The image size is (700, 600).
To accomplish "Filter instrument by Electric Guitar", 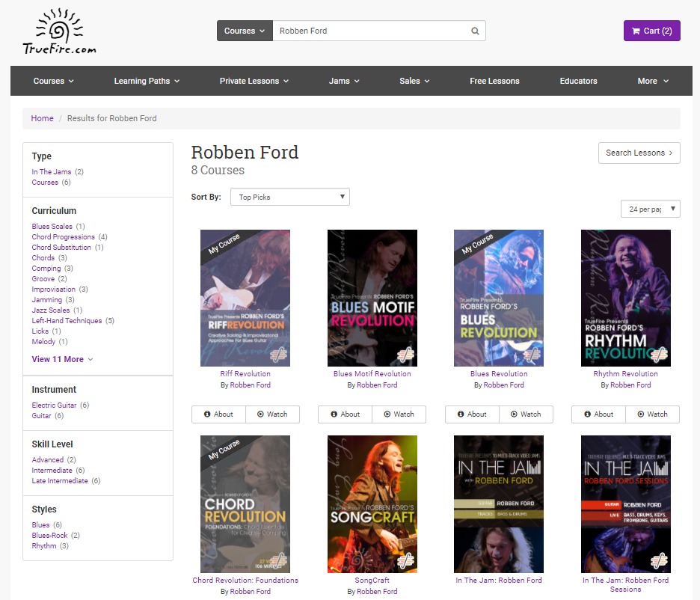I will click(x=54, y=405).
